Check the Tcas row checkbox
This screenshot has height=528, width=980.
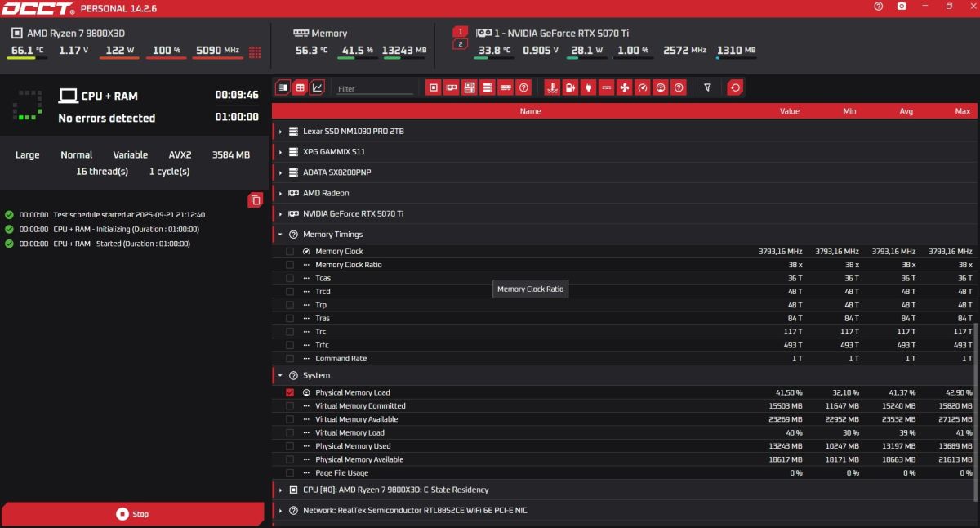(x=290, y=278)
